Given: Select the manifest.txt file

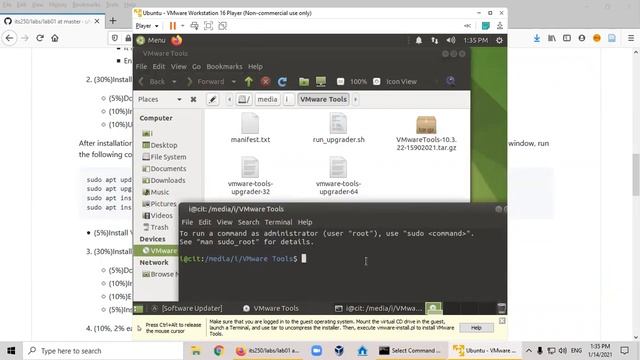Looking at the screenshot, I should (x=250, y=128).
